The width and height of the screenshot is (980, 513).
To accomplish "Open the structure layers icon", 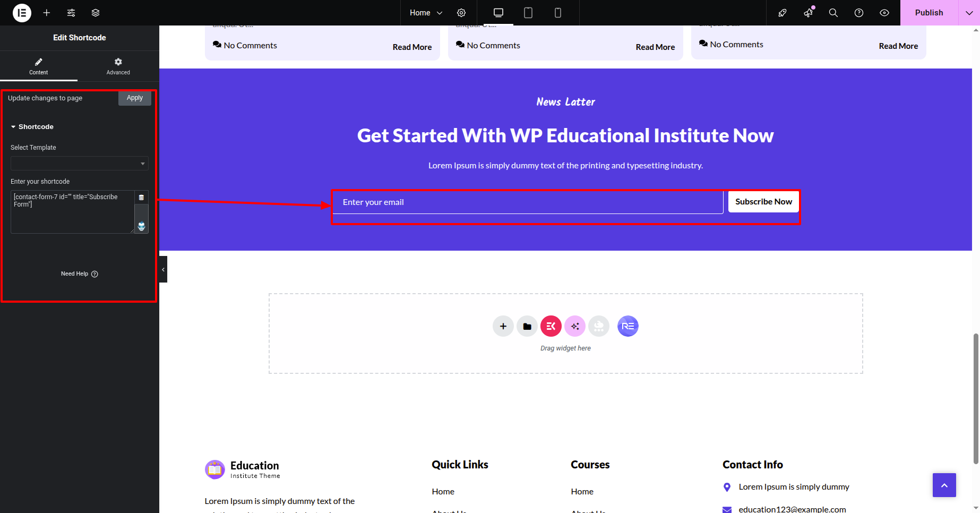I will (96, 13).
